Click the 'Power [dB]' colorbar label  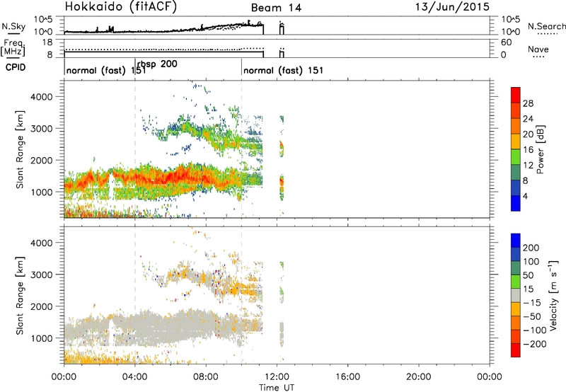[541, 149]
